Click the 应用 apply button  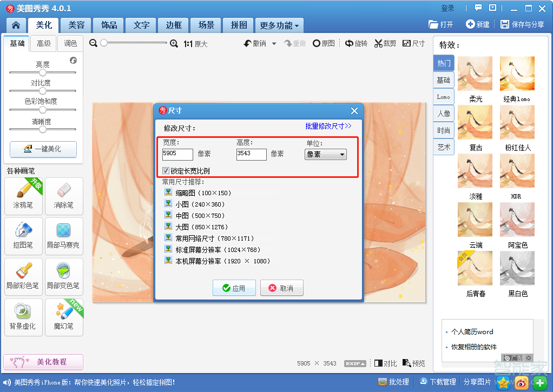pyautogui.click(x=234, y=288)
